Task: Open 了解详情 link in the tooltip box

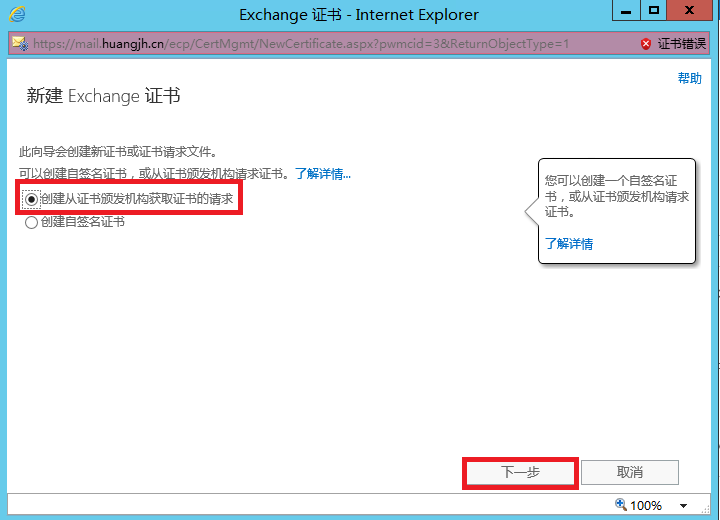Action: pyautogui.click(x=568, y=243)
